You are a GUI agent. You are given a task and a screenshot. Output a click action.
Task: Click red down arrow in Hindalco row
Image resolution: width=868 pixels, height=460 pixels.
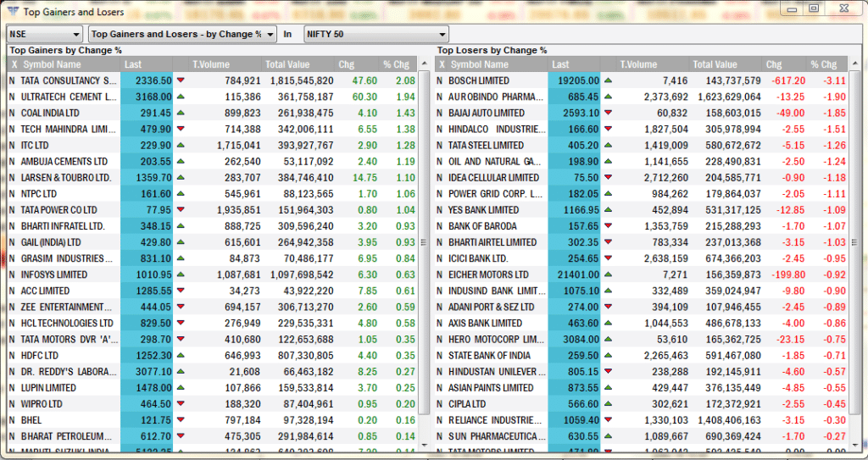pos(607,129)
